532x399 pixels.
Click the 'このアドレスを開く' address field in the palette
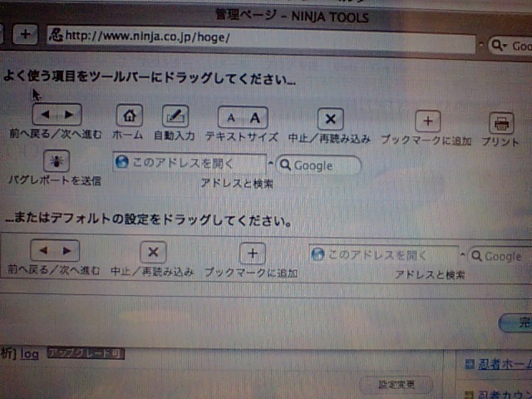coord(190,163)
